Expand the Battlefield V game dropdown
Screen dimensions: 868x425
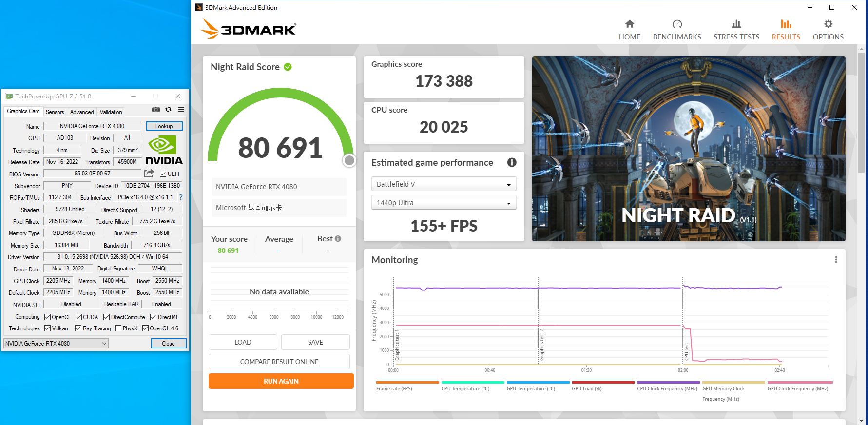443,184
